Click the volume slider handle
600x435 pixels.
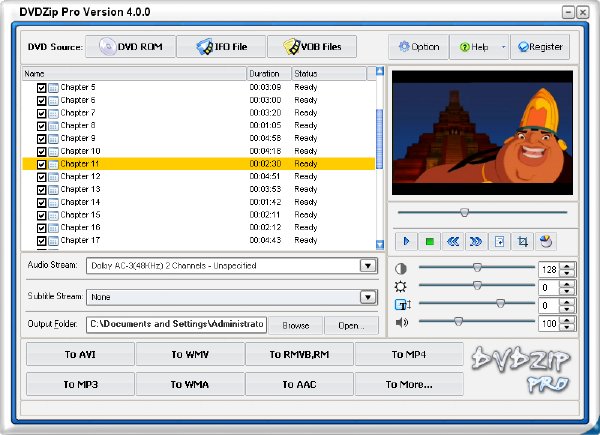click(458, 322)
